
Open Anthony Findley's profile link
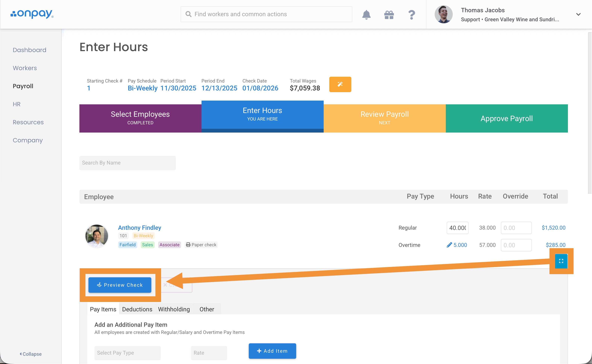point(139,228)
